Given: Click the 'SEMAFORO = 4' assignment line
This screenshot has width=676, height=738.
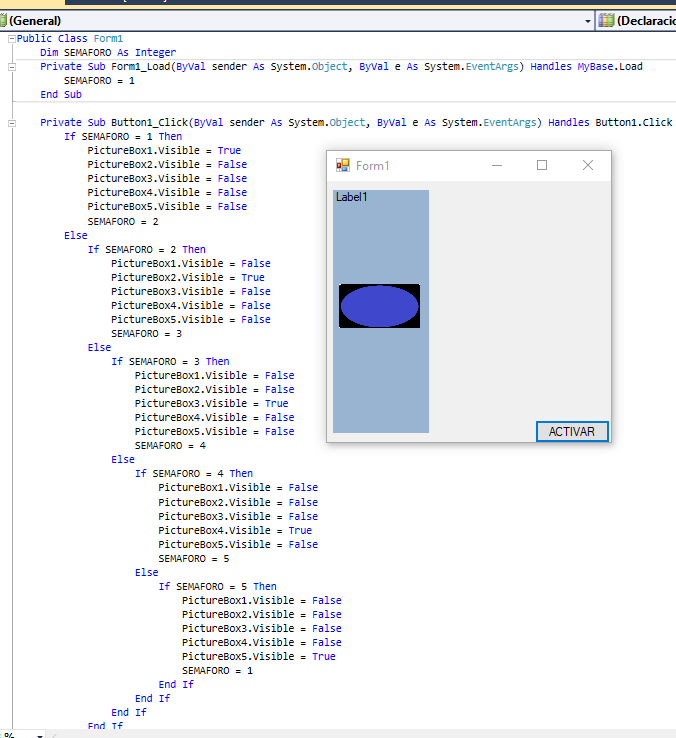Looking at the screenshot, I should click(x=170, y=446).
